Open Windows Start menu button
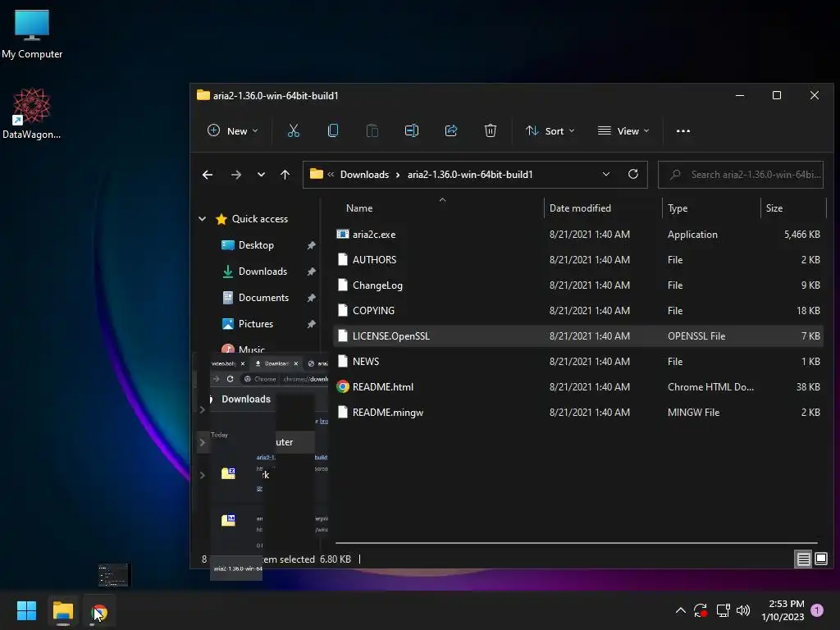 pyautogui.click(x=26, y=610)
